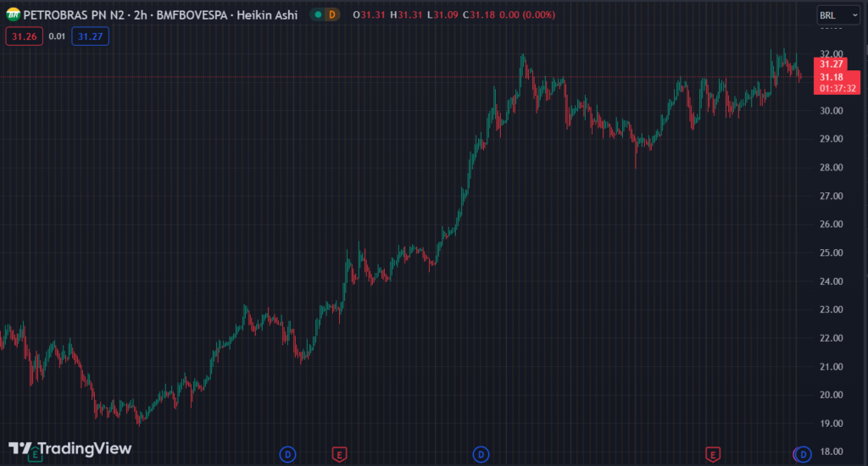
Task: Open the green E earnings marker near TradingView logo
Action: coord(35,455)
